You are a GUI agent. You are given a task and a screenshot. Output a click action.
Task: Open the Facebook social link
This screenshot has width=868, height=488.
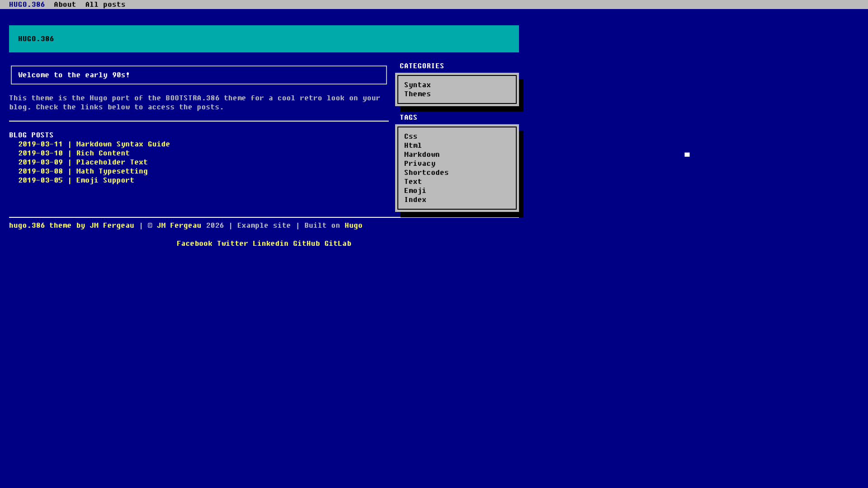click(194, 244)
